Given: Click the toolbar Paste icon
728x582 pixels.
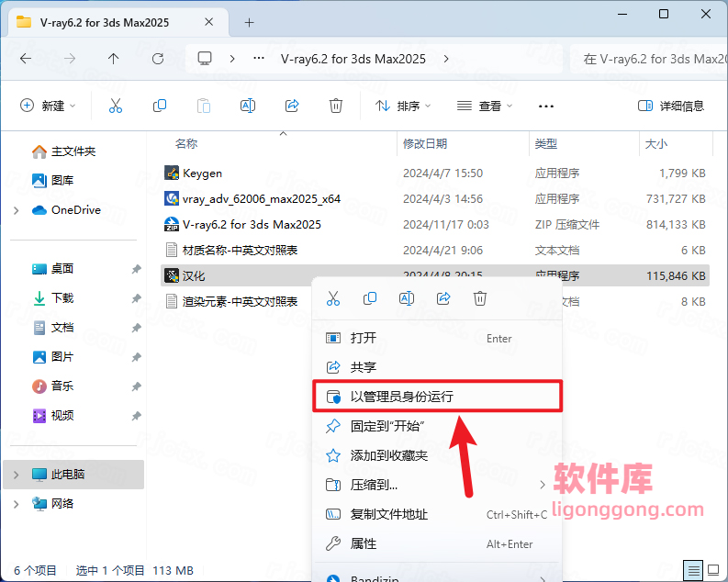Looking at the screenshot, I should pyautogui.click(x=204, y=106).
